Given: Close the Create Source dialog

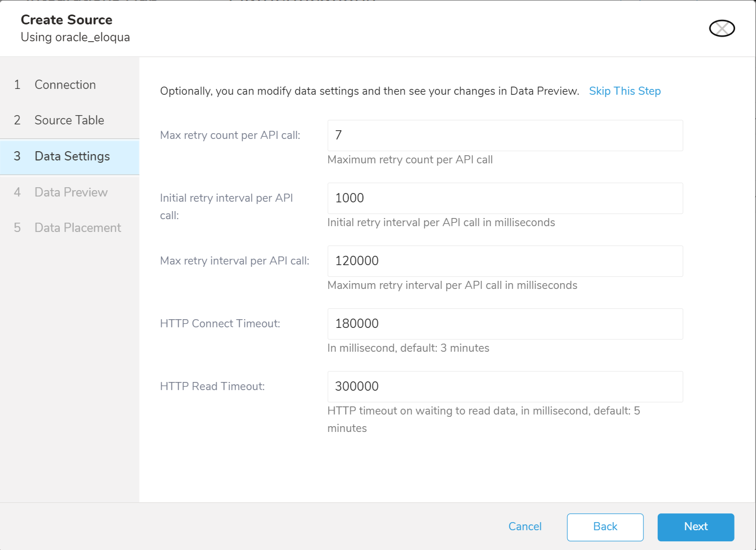Looking at the screenshot, I should tap(722, 28).
